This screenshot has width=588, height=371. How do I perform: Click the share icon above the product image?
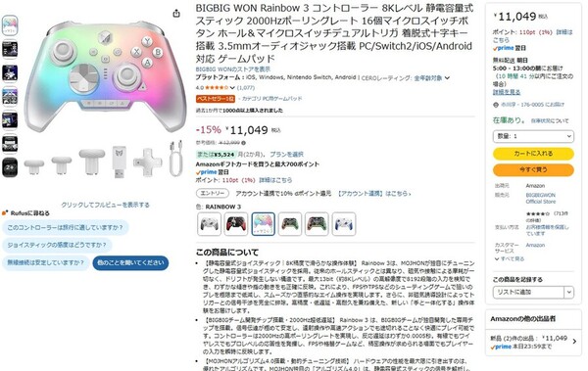[x=176, y=14]
